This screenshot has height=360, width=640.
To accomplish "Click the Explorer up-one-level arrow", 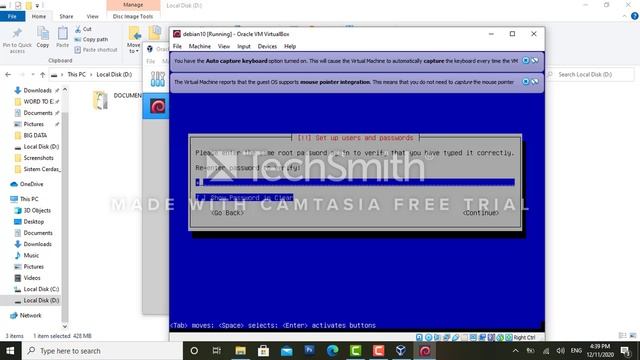I will [x=42, y=74].
